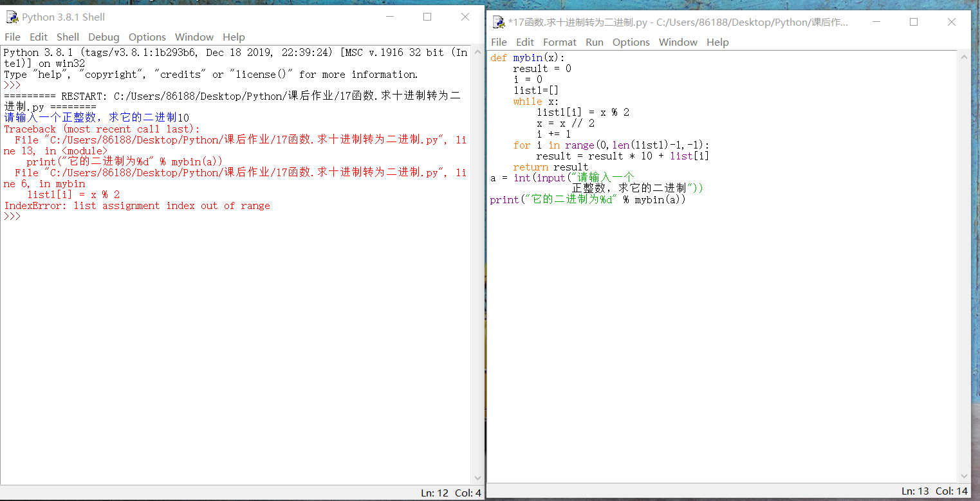Click the 'return result' code line
The height and width of the screenshot is (501, 980).
(551, 167)
